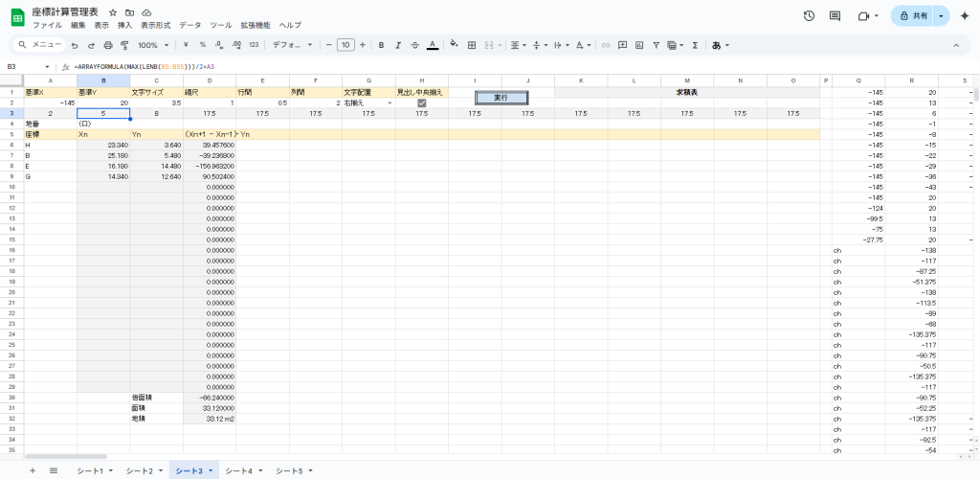The height and width of the screenshot is (479, 980).
Task: Insert a link
Action: tap(605, 45)
